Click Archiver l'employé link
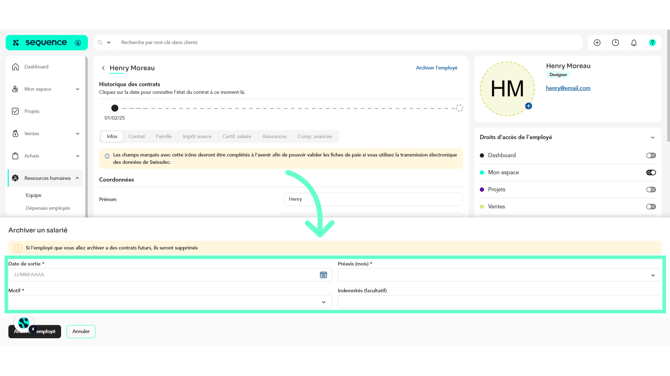The width and height of the screenshot is (670, 376). [x=436, y=68]
